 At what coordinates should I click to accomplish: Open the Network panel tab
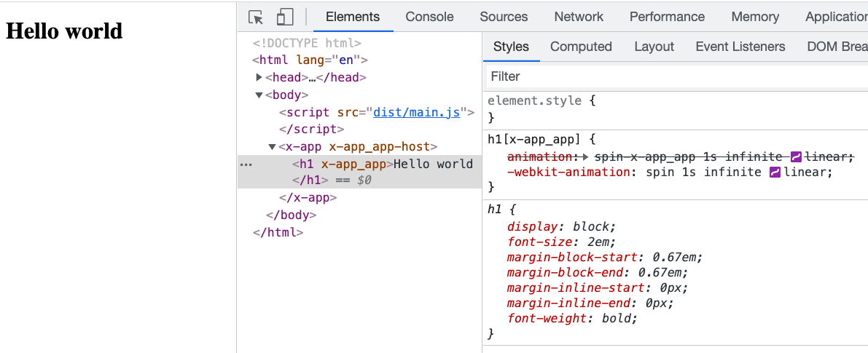(x=579, y=17)
